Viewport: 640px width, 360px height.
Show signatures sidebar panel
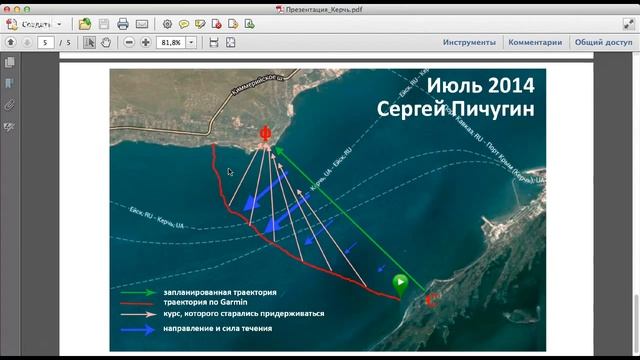click(x=10, y=127)
